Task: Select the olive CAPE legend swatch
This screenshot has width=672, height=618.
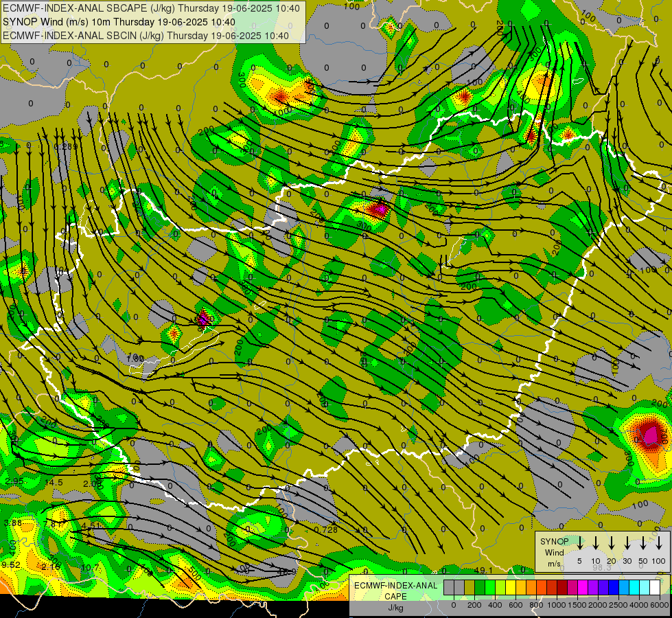Action: click(x=470, y=587)
